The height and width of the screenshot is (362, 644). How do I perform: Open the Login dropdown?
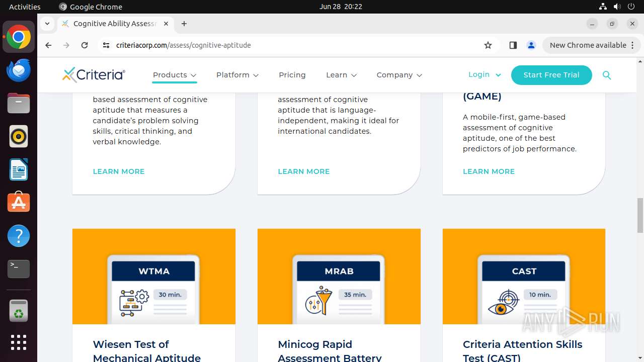click(x=485, y=74)
